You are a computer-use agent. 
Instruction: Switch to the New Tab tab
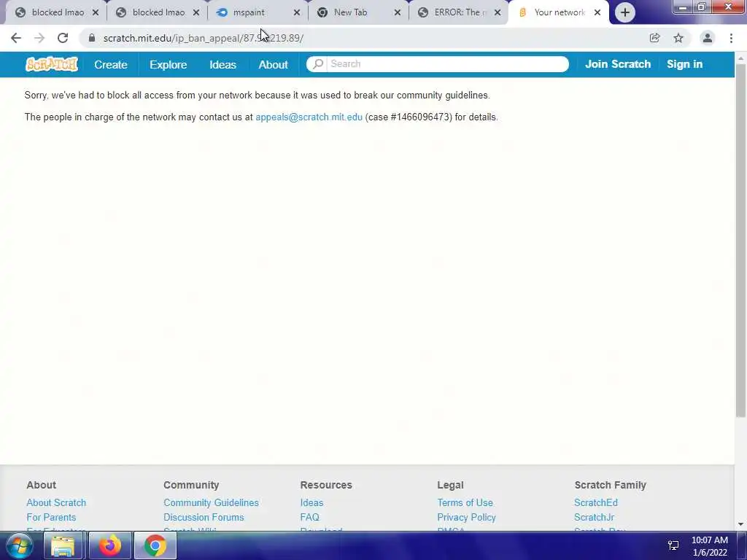(355, 13)
